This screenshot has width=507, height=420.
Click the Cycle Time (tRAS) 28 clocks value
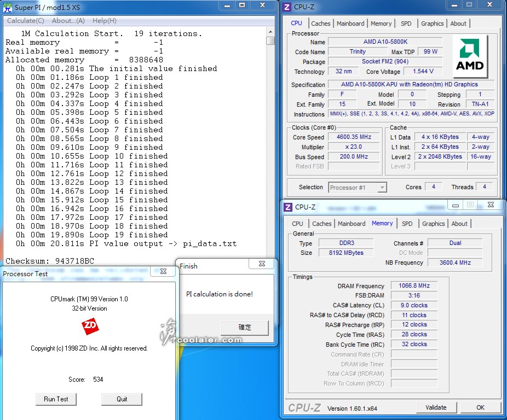(414, 334)
